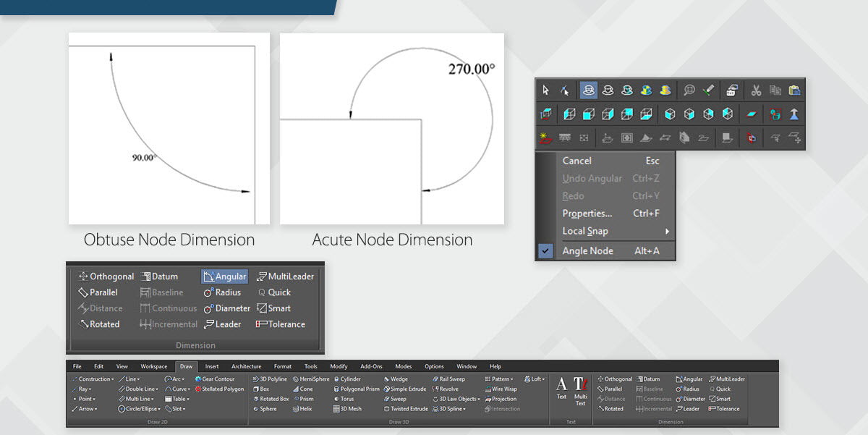Open the Table dropdown in Draw 2D
Viewport: 868px width, 435px height.
click(177, 399)
